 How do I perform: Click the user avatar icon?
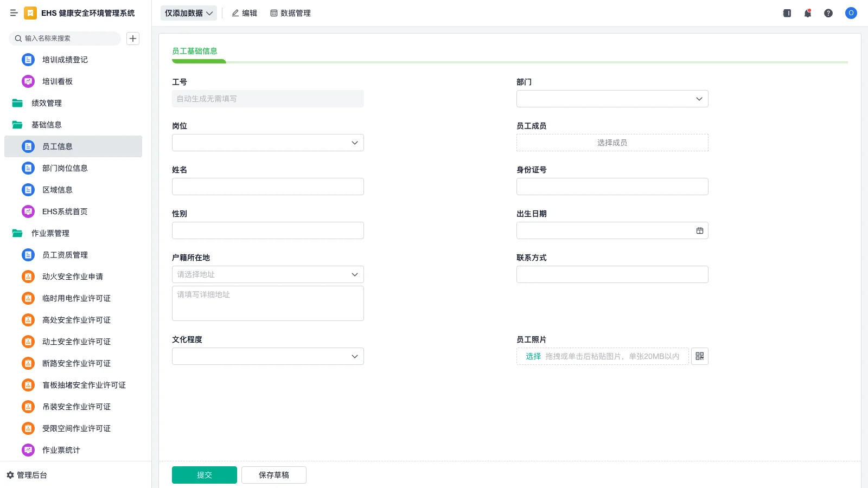pyautogui.click(x=851, y=13)
